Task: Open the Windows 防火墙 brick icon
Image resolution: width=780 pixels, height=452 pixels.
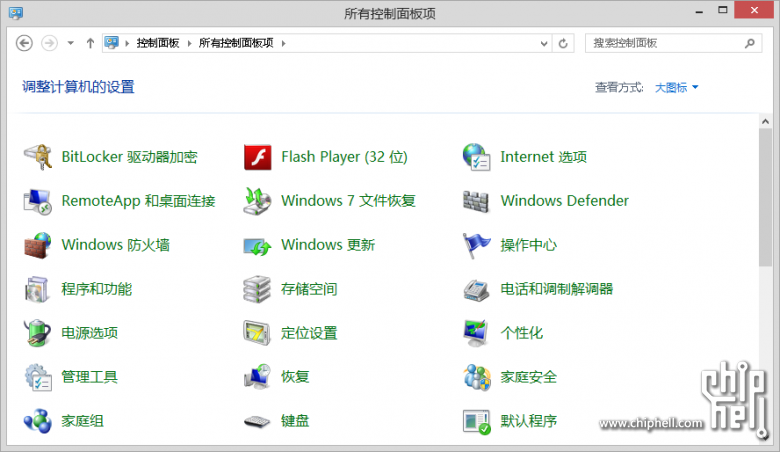Action: pyautogui.click(x=38, y=245)
